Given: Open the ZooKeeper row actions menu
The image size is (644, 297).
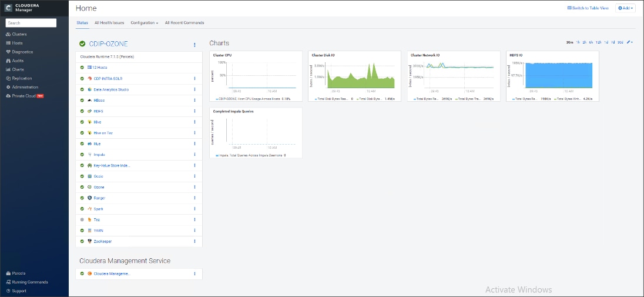Looking at the screenshot, I should coord(194,242).
